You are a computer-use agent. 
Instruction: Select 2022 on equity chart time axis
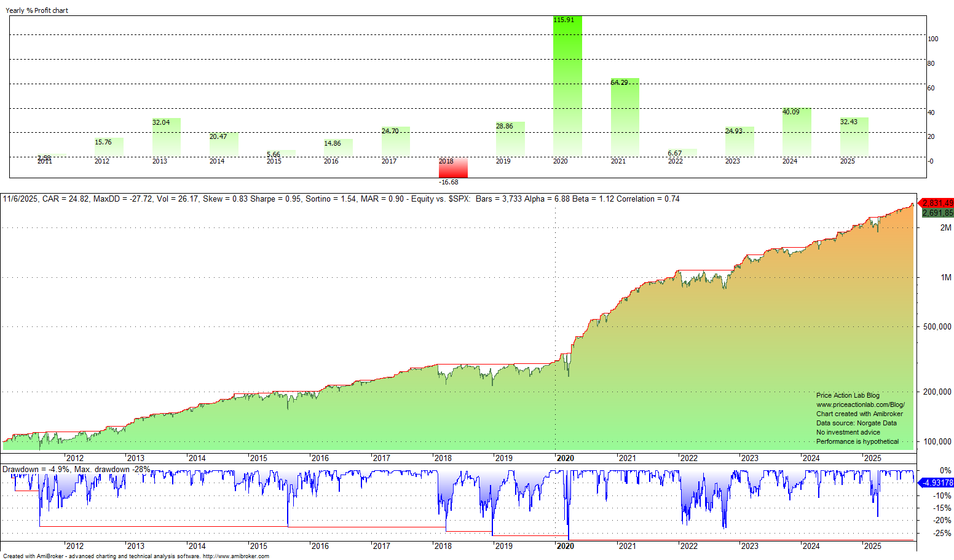pyautogui.click(x=688, y=458)
